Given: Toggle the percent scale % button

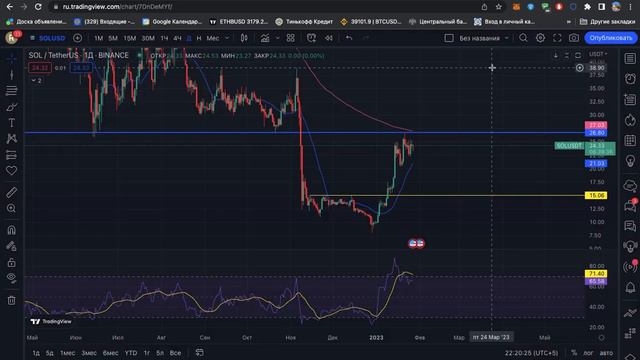Looking at the screenshot, I should pos(574,353).
